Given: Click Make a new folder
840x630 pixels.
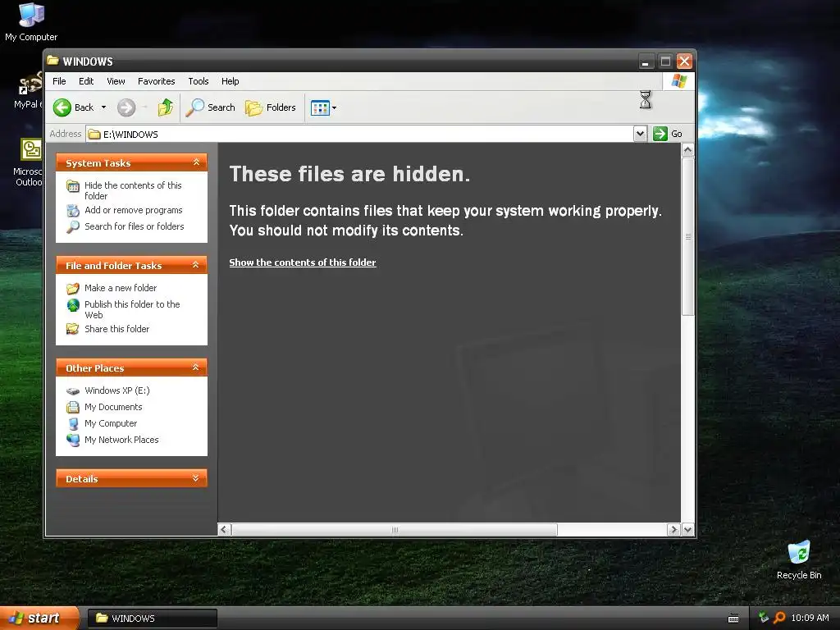Looking at the screenshot, I should coord(121,288).
